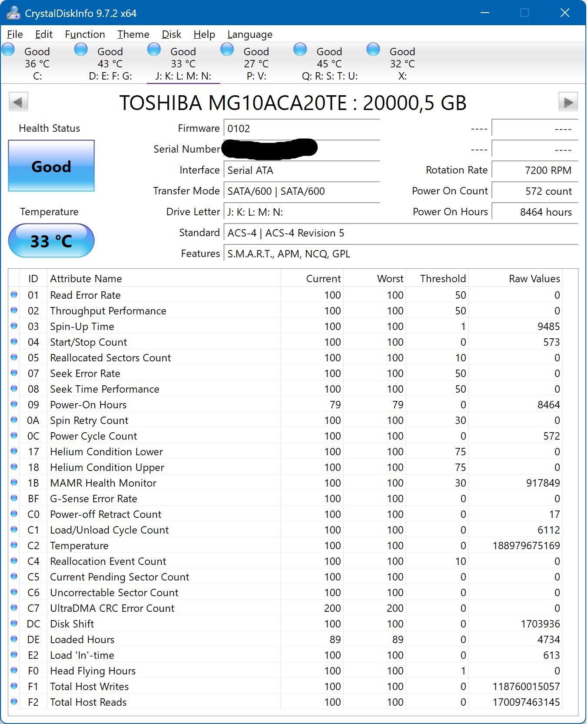
Task: Select the Total Host Writes row
Action: 285,686
